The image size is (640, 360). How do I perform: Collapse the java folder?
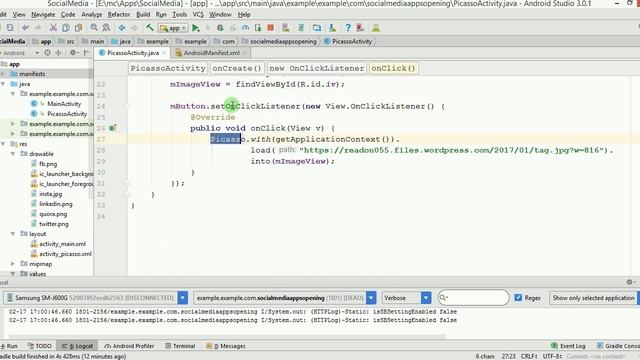(3, 84)
